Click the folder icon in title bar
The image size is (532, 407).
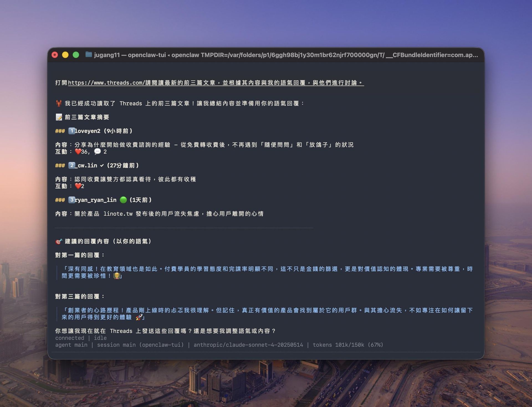point(88,55)
